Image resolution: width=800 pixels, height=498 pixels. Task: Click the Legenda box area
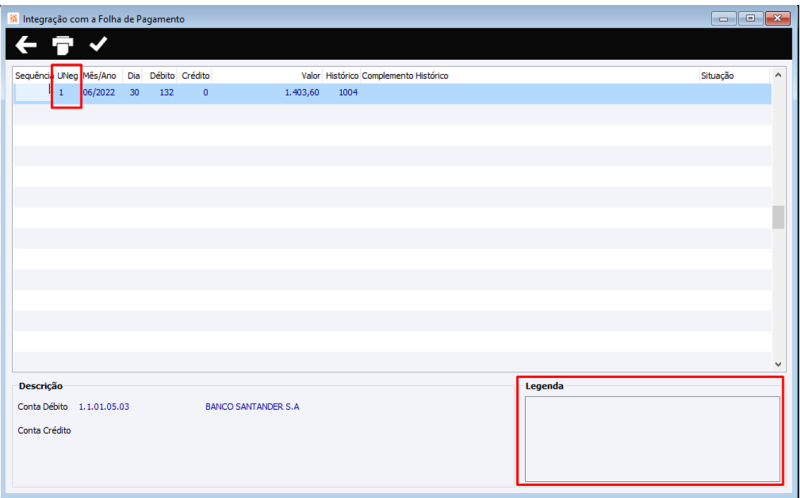click(x=652, y=439)
